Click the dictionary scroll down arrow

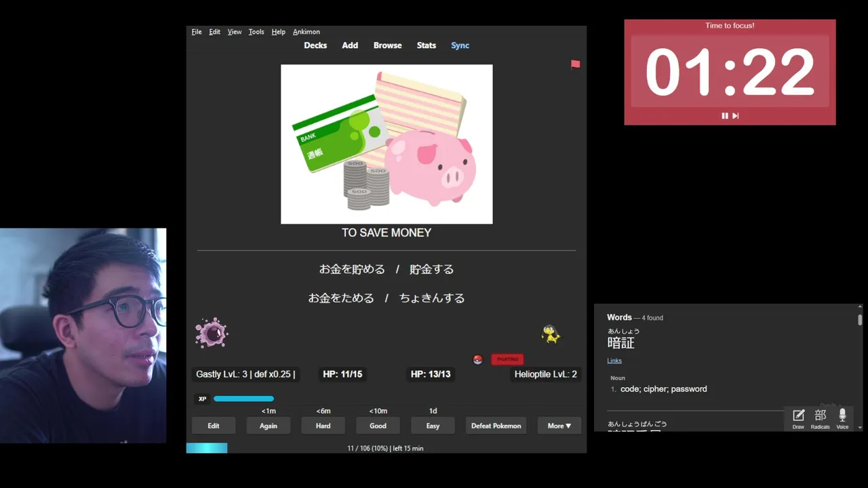pyautogui.click(x=861, y=428)
